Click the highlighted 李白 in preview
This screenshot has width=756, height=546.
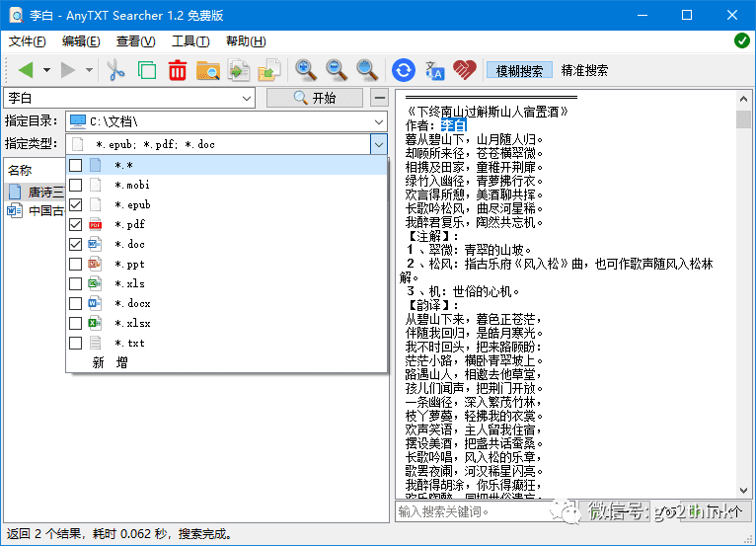click(x=453, y=125)
